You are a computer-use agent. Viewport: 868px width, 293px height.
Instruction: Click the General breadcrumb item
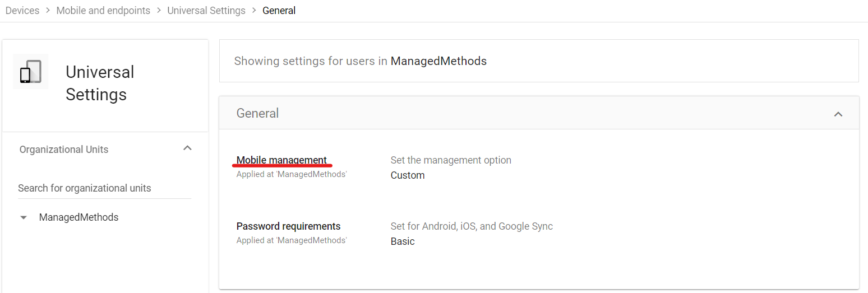coord(279,11)
